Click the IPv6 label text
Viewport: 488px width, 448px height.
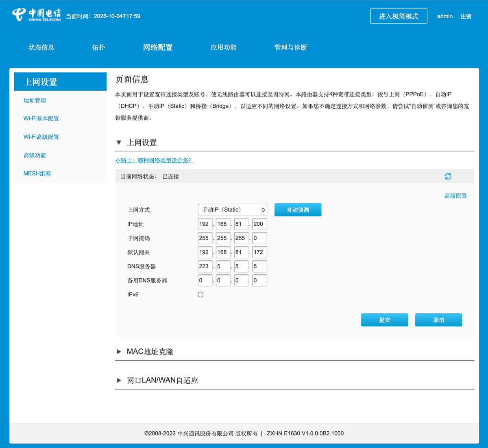tap(133, 295)
